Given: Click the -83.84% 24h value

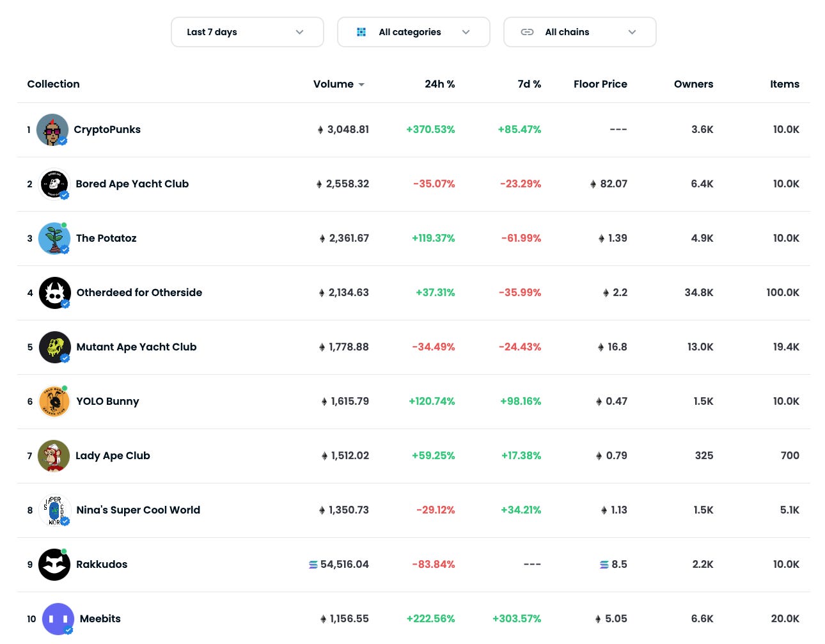Looking at the screenshot, I should pos(434,564).
